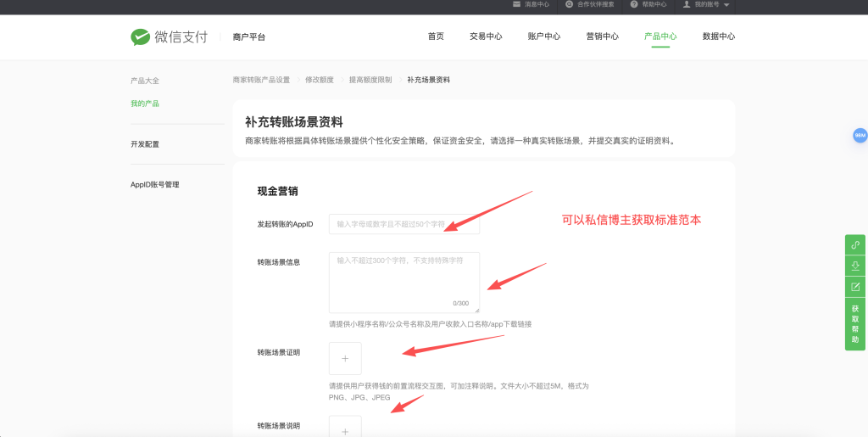The width and height of the screenshot is (868, 437).
Task: Click the WeChat Pay logo
Action: point(169,37)
